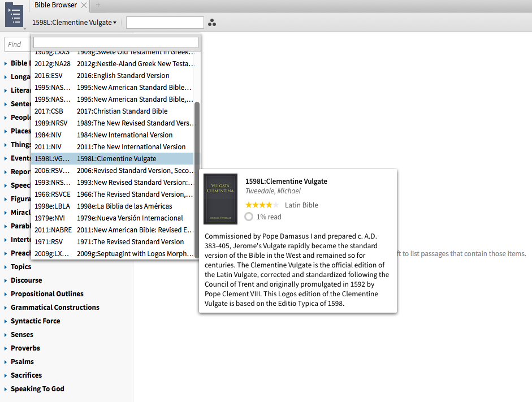532x402 pixels.
Task: Choose 2011:The New International Version
Action: point(114,147)
